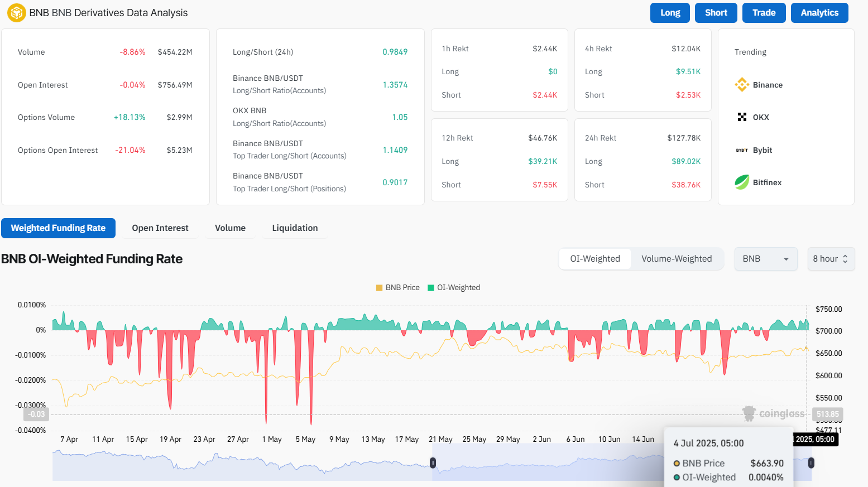Click the left range slider handle

433,462
